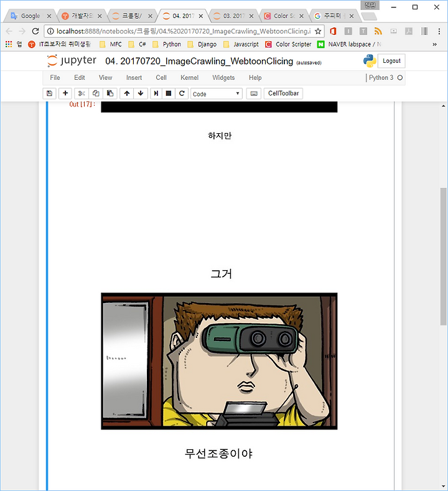Open the Javascript bookmark folder
The height and width of the screenshot is (491, 448).
point(241,44)
